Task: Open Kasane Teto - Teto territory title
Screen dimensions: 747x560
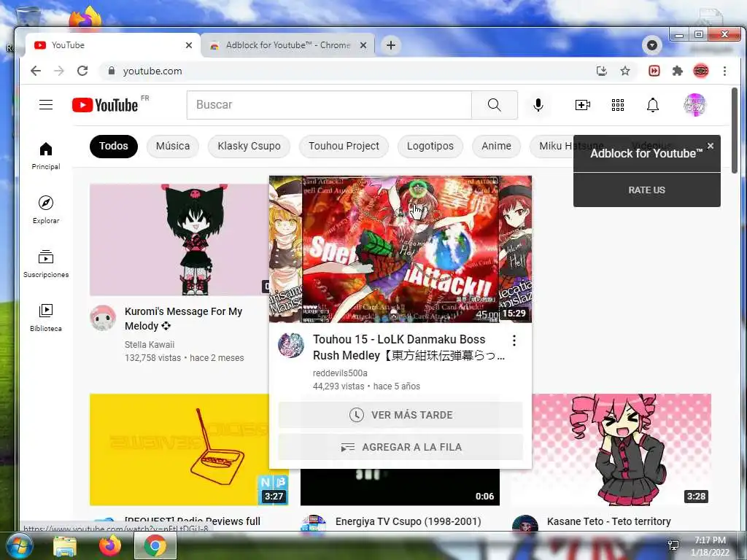Action: point(608,521)
